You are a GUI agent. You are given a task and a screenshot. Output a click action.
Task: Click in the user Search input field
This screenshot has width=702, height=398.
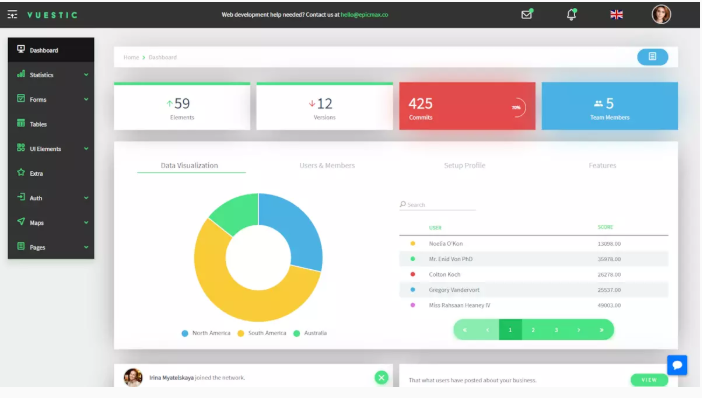[x=437, y=205]
